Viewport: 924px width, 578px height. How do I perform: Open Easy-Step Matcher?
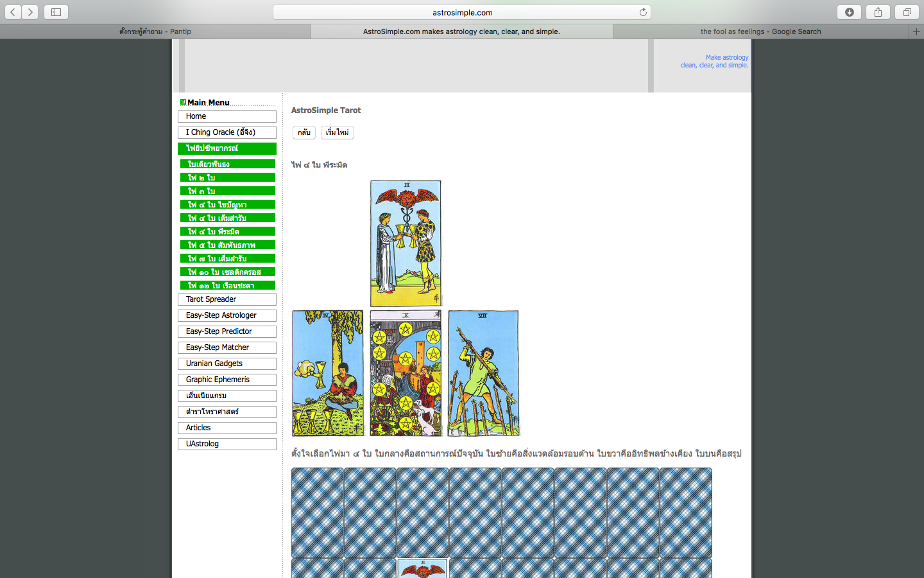[227, 347]
